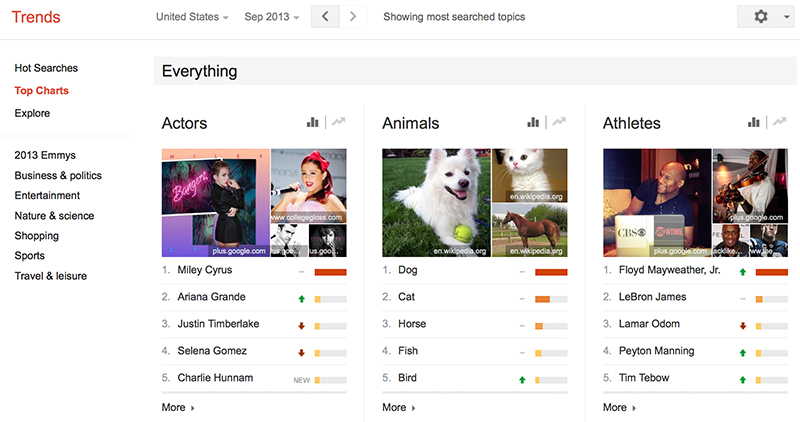The height and width of the screenshot is (422, 800).
Task: Open Explore in sidebar
Action: (x=32, y=113)
